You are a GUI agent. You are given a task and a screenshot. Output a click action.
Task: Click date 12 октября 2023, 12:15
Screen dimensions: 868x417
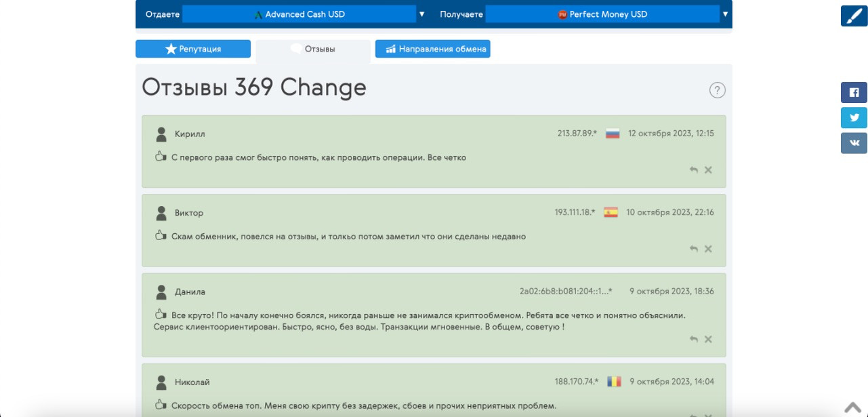(671, 134)
